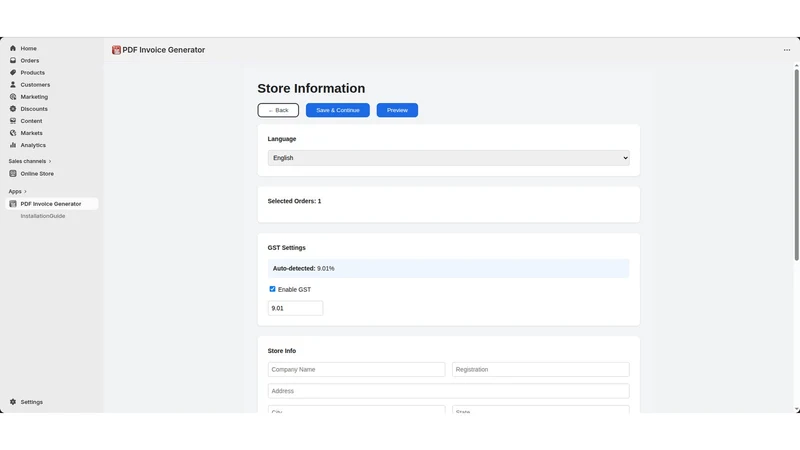Click the Registration input field

coord(541,369)
